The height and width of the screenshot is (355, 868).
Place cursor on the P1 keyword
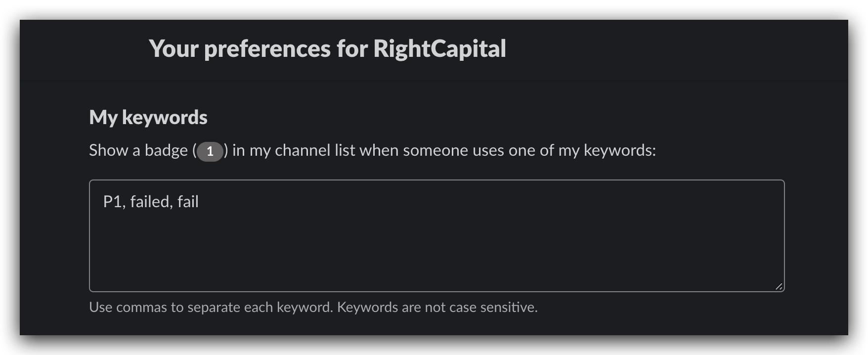(112, 202)
